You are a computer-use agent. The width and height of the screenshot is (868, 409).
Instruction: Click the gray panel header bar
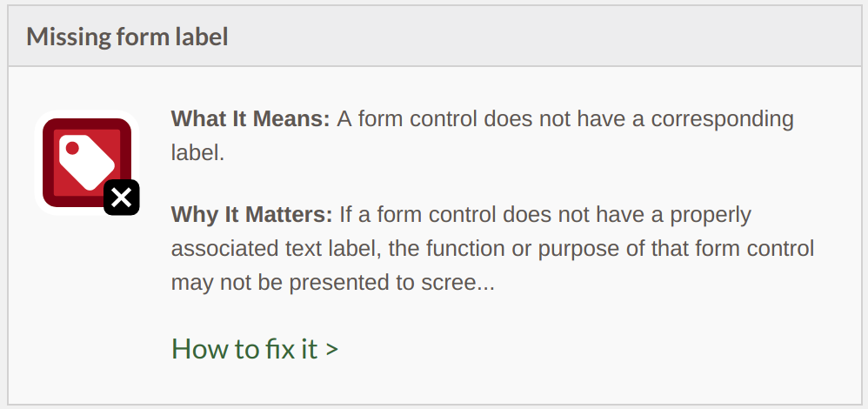(435, 36)
